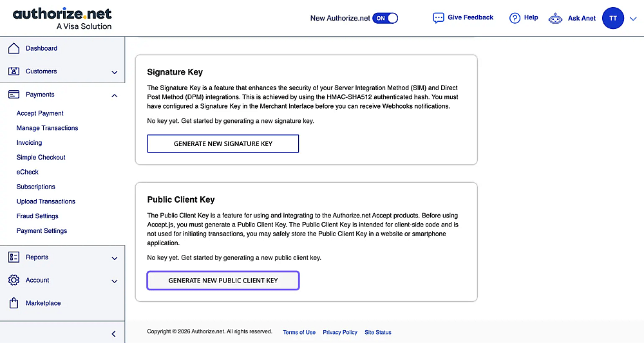644x343 pixels.
Task: Open Site Status link
Action: click(378, 332)
